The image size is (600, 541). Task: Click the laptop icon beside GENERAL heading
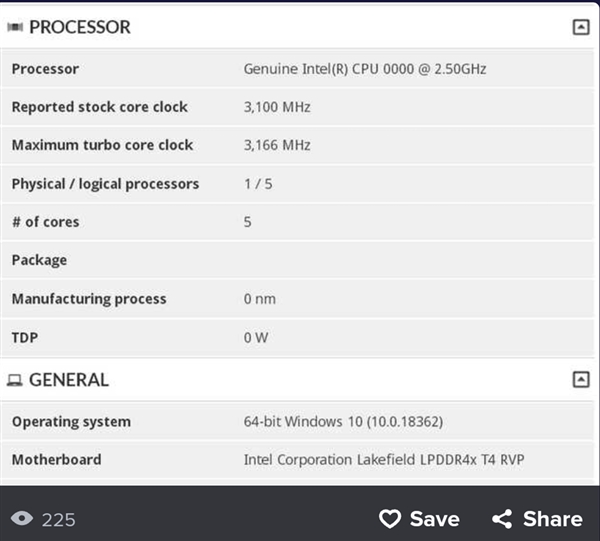(15, 380)
